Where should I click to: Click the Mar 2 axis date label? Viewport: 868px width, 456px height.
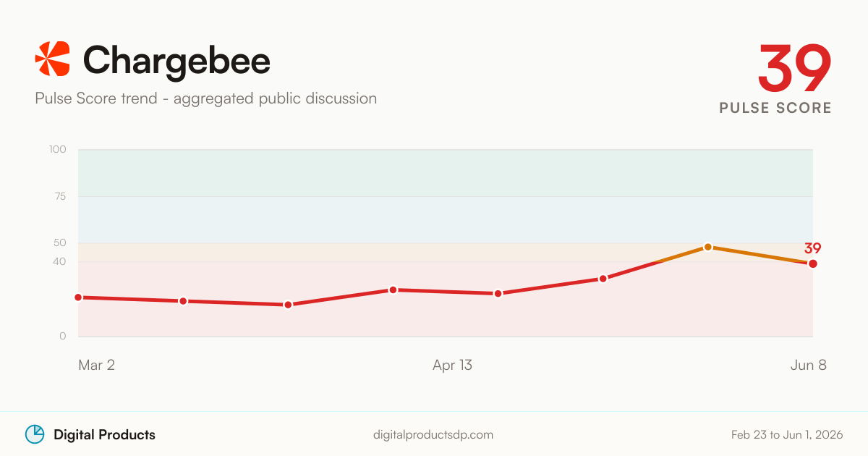pyautogui.click(x=96, y=365)
